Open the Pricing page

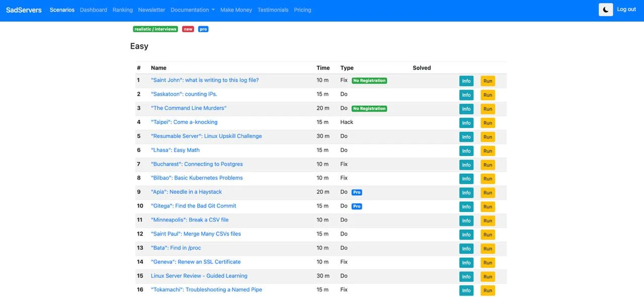pos(302,10)
